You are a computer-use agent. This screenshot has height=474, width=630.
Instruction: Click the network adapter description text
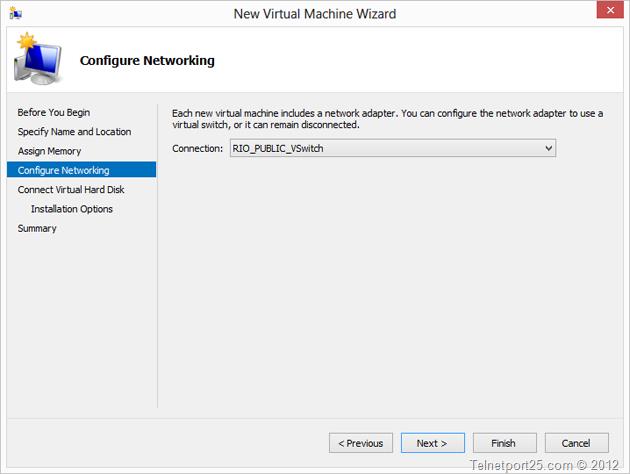tap(387, 119)
